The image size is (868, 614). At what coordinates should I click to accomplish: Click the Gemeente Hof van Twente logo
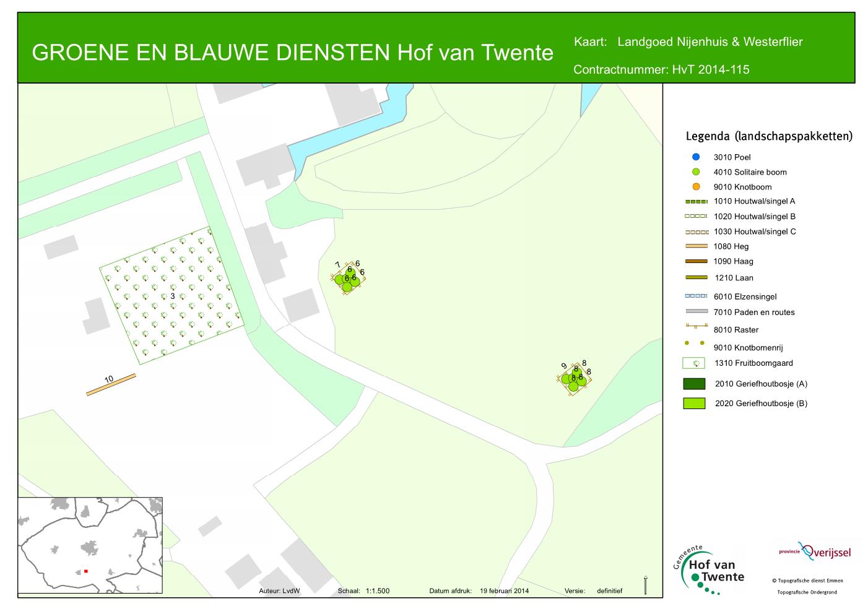[x=708, y=570]
